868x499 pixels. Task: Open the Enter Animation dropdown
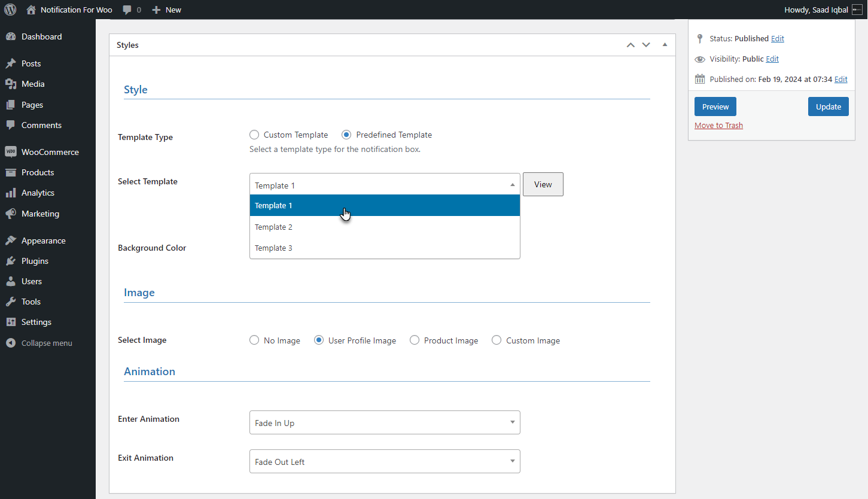[385, 422]
